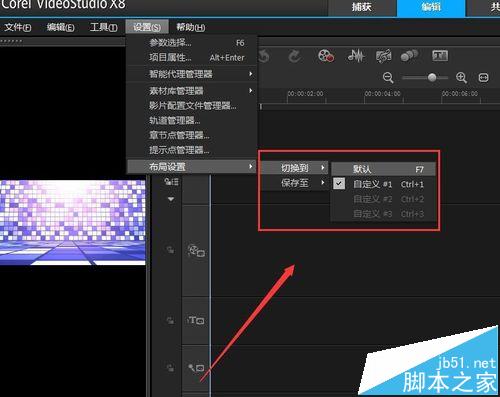Select the Title track icon
500x397 pixels.
click(x=196, y=320)
